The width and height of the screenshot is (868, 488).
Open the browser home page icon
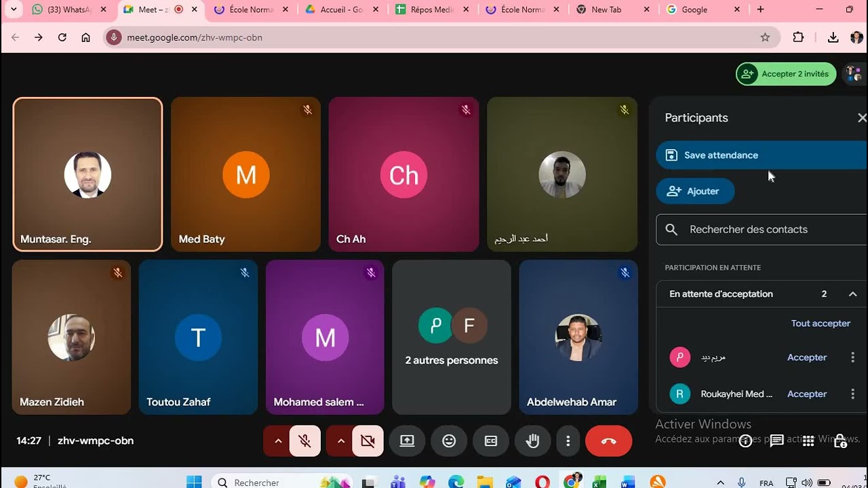pyautogui.click(x=85, y=37)
